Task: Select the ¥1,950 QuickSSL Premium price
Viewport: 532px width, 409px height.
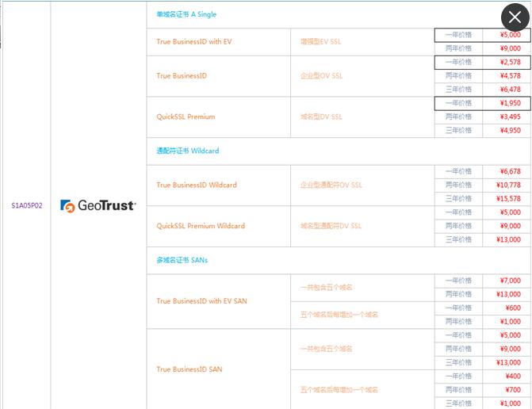Action: (x=511, y=103)
